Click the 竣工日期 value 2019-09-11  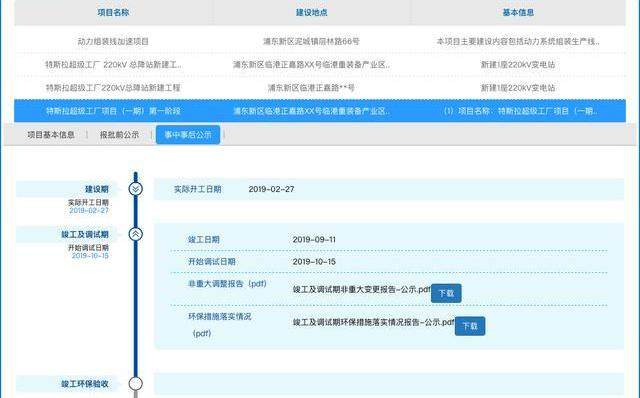[x=314, y=240]
